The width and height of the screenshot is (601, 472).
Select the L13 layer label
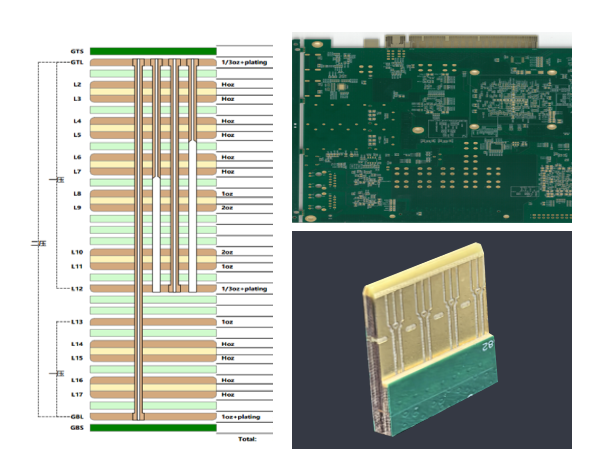[78, 322]
